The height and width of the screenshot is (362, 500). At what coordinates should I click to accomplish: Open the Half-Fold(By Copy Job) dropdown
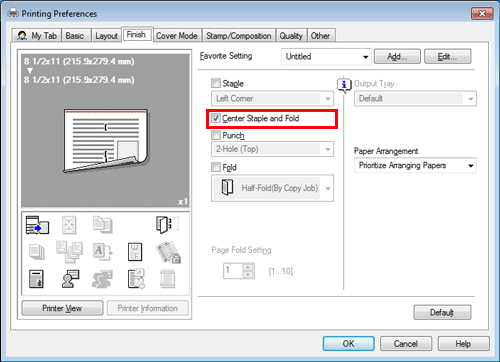pyautogui.click(x=272, y=188)
